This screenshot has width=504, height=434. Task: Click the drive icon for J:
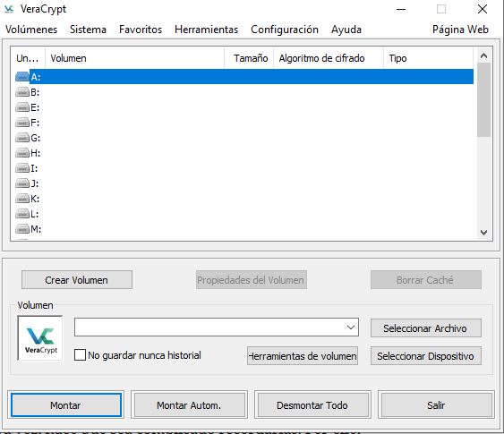pos(22,183)
